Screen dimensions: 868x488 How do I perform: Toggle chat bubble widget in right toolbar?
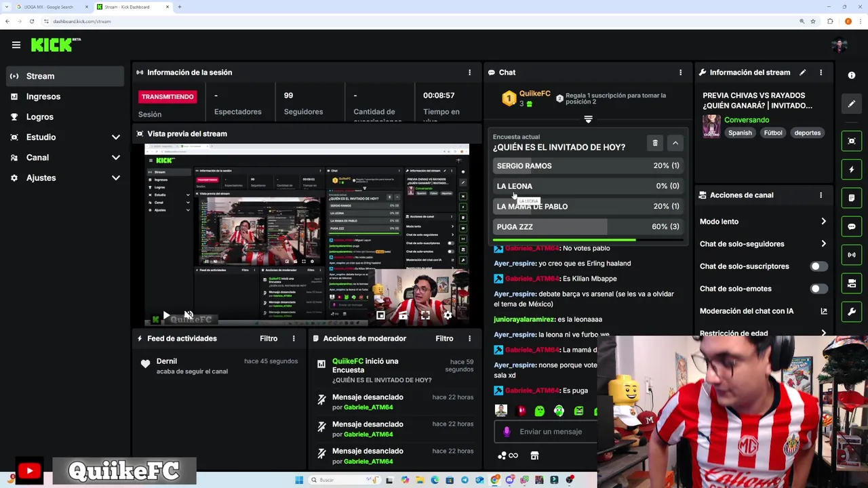pyautogui.click(x=852, y=226)
